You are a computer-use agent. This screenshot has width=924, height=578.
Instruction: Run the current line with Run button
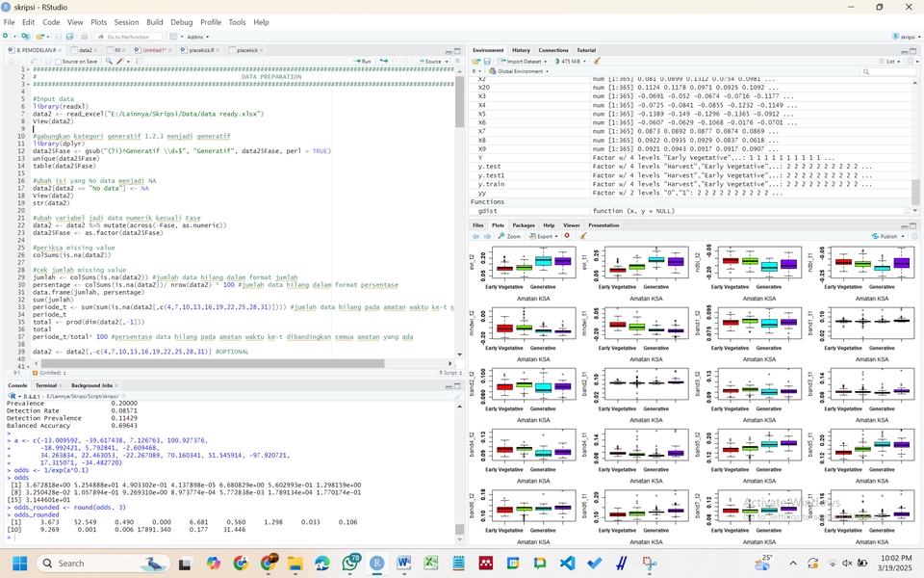(x=363, y=62)
